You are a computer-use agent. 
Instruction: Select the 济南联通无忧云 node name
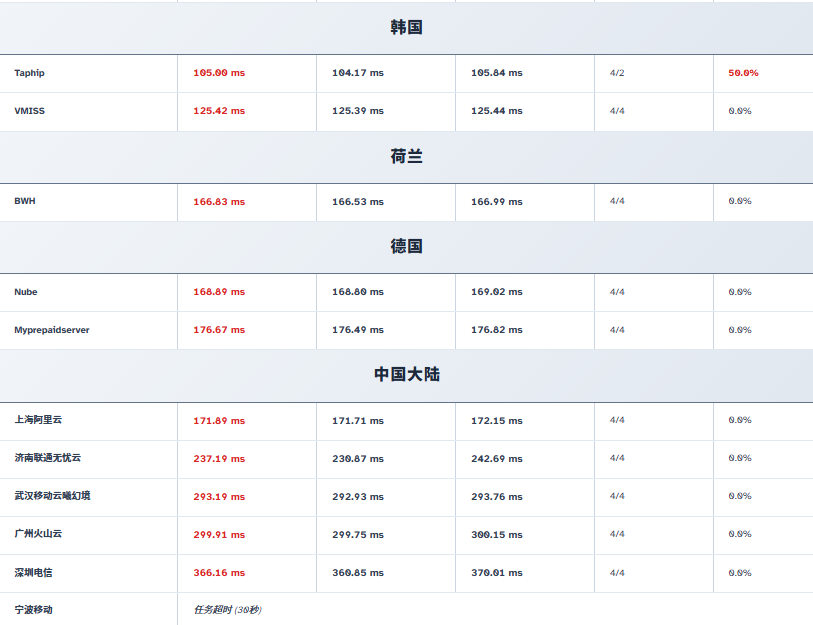47,458
